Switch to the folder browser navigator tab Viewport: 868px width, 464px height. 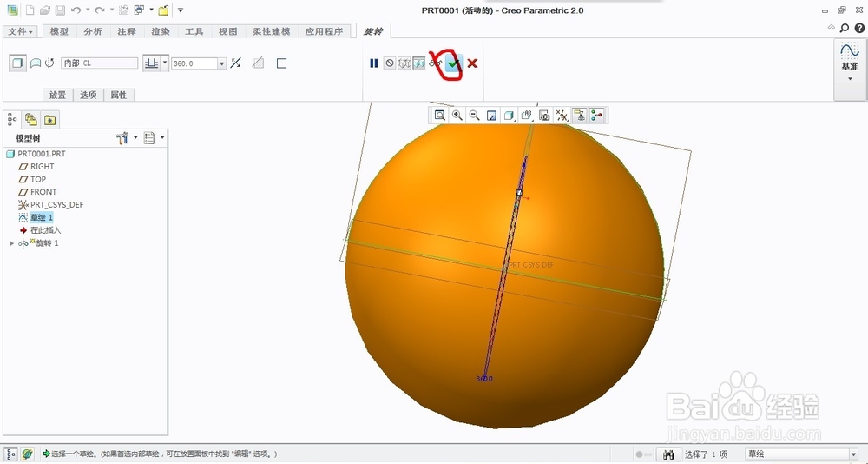click(x=31, y=120)
